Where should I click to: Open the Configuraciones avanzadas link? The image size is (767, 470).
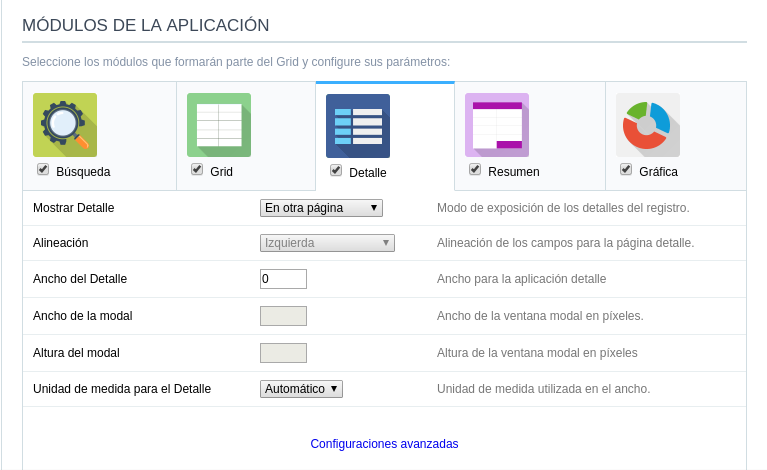point(384,444)
